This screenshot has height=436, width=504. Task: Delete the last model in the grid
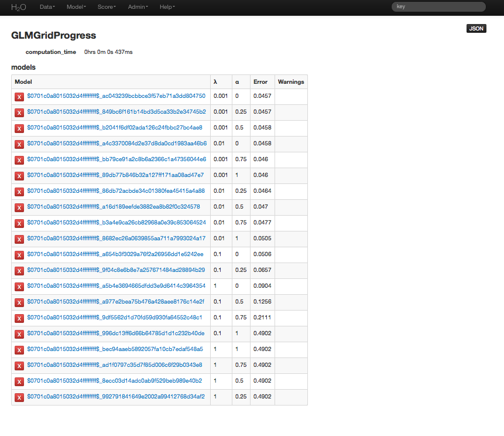[19, 397]
